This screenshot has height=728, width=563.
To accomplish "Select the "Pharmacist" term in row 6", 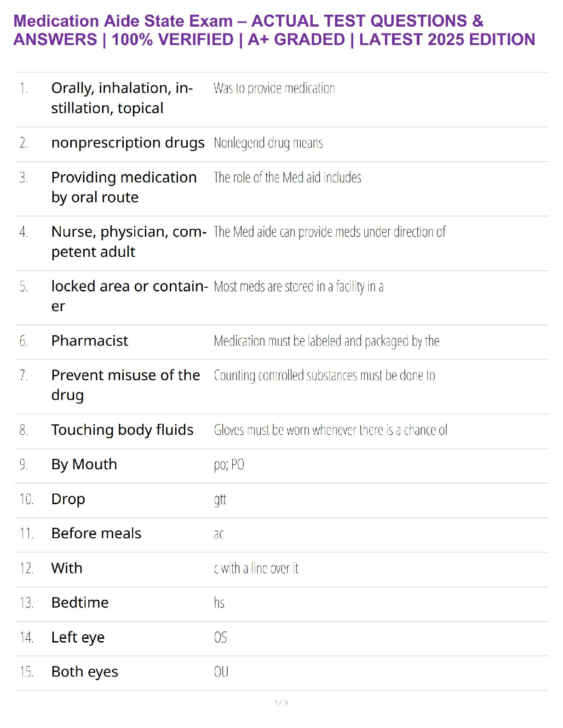I will 90,341.
